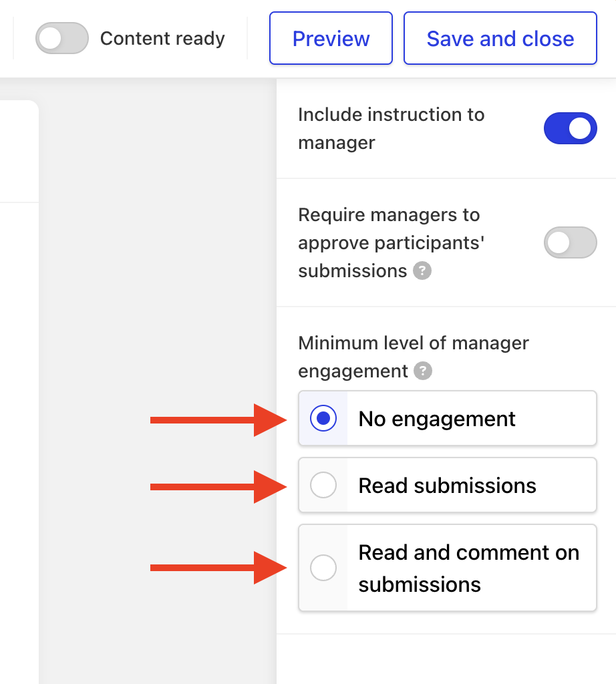This screenshot has width=616, height=684.
Task: Open help icon beside manager engagement
Action: point(423,371)
